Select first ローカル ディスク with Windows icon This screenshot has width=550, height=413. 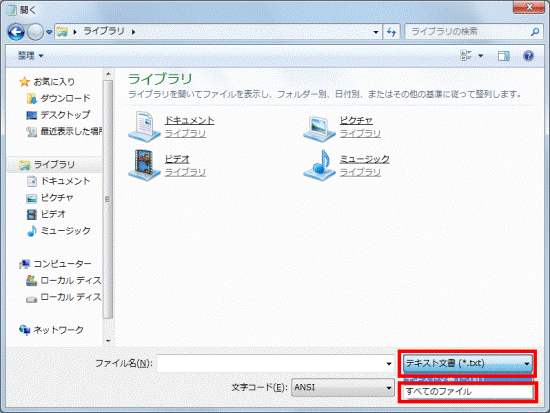tap(71, 280)
